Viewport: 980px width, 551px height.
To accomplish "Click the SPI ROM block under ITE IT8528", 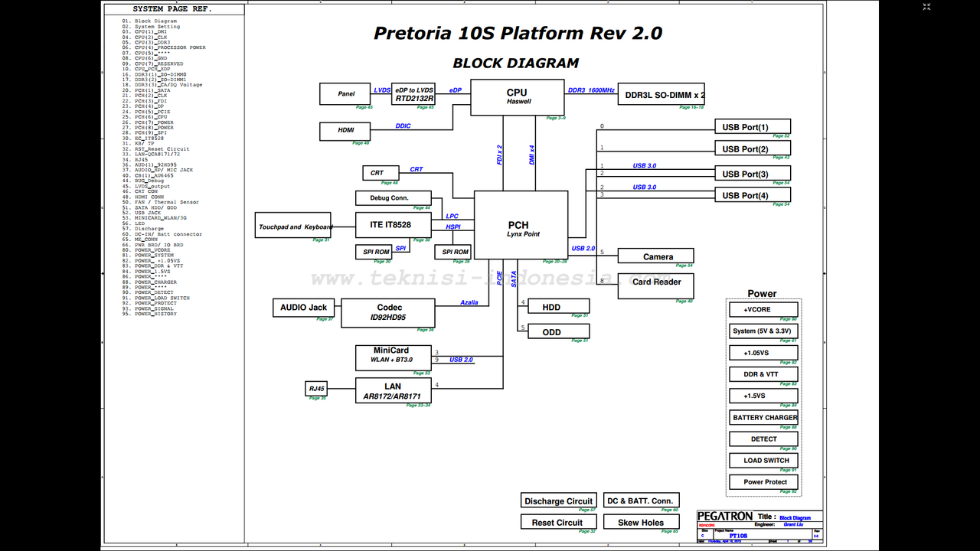I will pos(374,252).
